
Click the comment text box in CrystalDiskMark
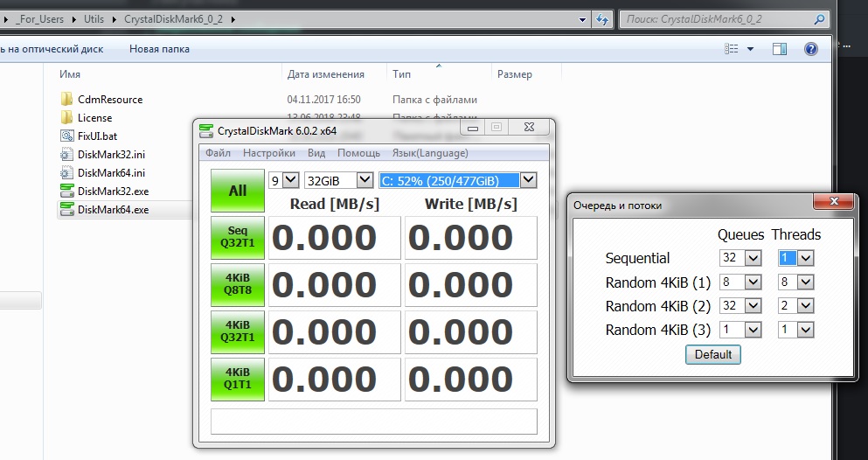point(373,422)
